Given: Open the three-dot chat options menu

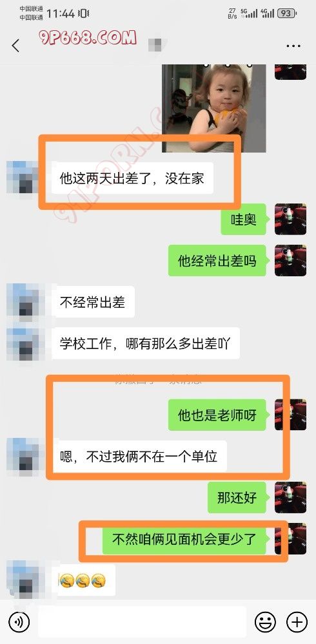Looking at the screenshot, I should pos(293,46).
